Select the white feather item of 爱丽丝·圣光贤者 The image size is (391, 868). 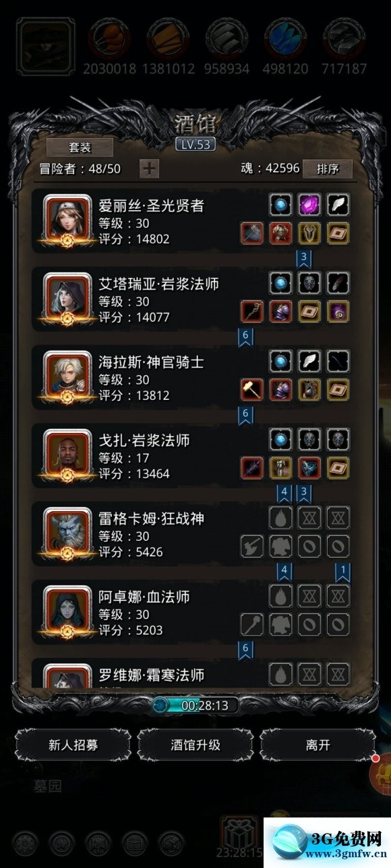pyautogui.click(x=338, y=205)
